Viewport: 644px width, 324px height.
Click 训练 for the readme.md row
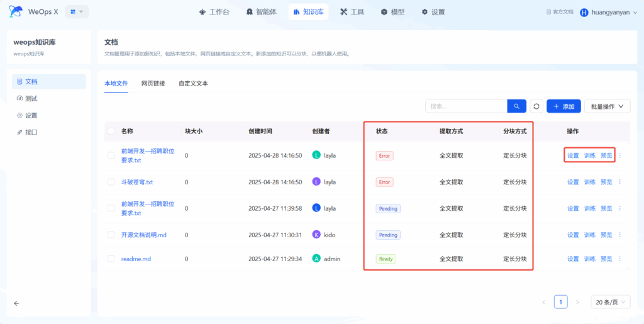pyautogui.click(x=590, y=259)
